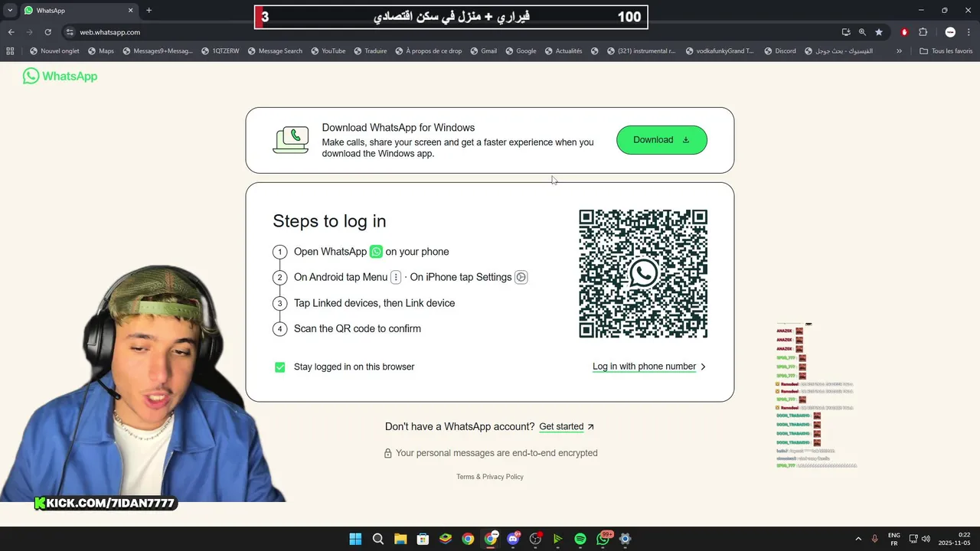980x551 pixels.
Task: Click the site information icon in address bar
Action: [70, 32]
